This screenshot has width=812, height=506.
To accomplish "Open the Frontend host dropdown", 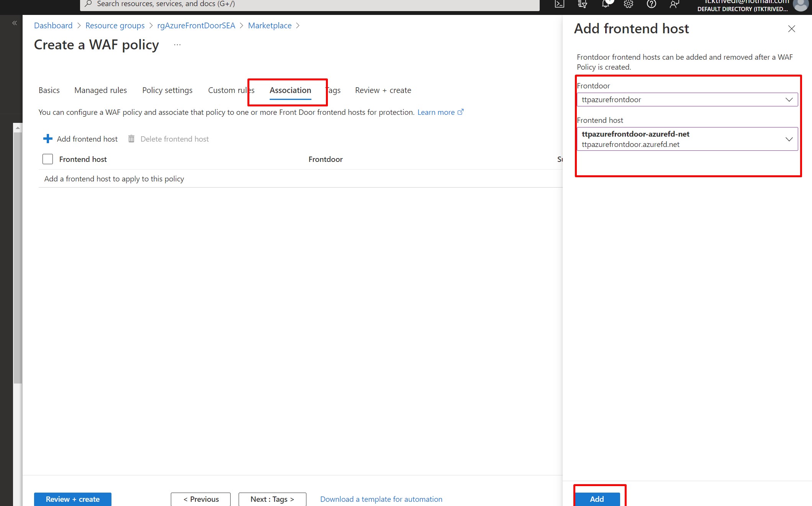I will 687,139.
